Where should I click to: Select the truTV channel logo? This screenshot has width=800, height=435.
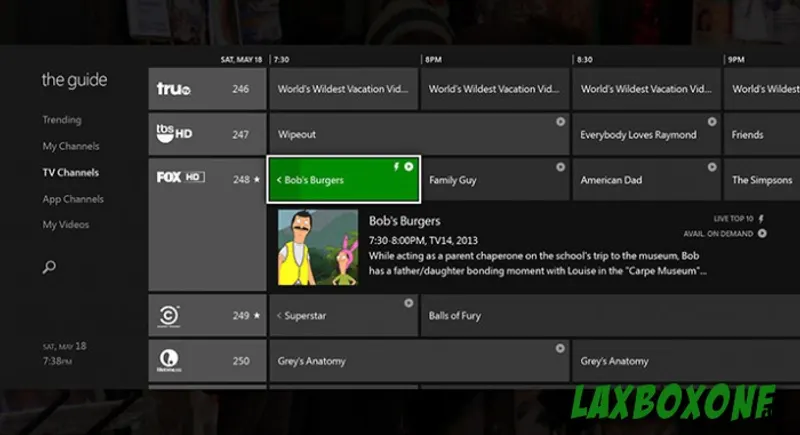coord(173,89)
